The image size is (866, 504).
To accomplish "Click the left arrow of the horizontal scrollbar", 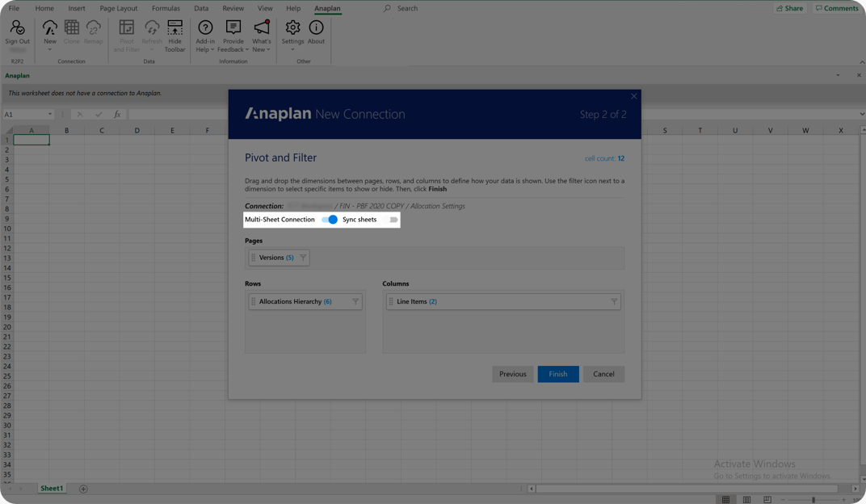I will point(532,489).
